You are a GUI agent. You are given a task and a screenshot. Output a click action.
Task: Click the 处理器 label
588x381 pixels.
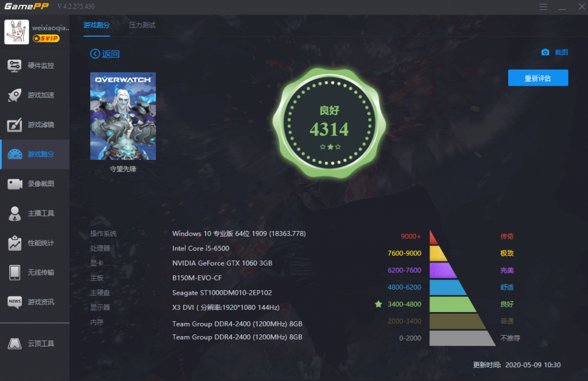[100, 248]
